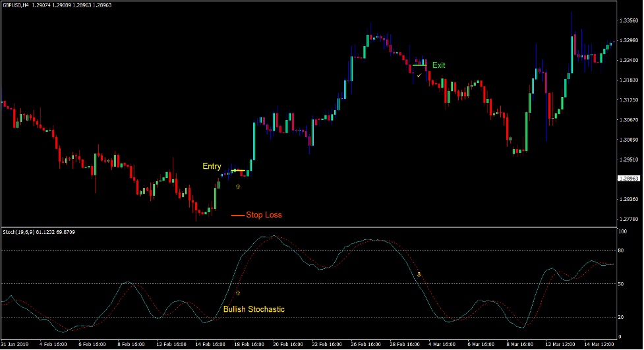The height and width of the screenshot is (350, 644).
Task: Select the orange Stop Loss line marker
Action: pos(237,215)
